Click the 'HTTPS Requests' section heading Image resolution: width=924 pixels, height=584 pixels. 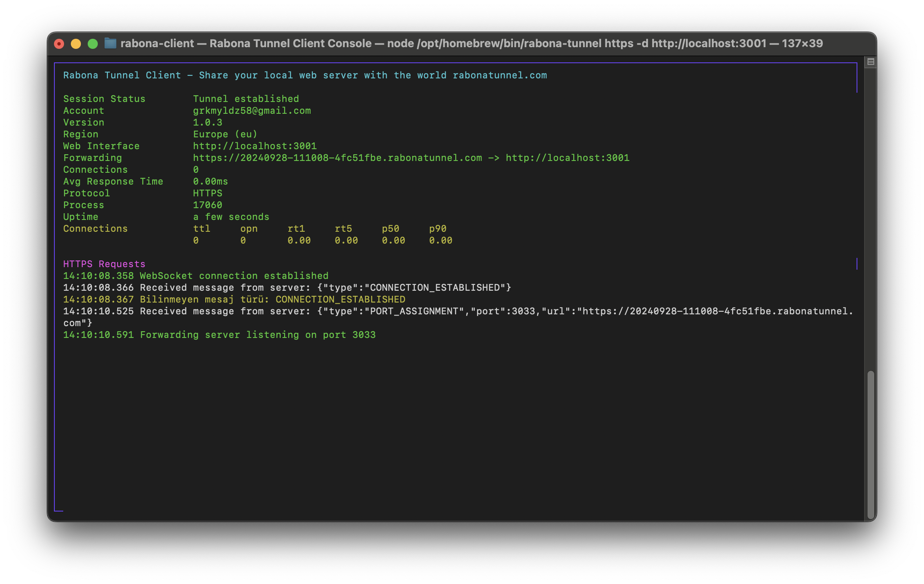coord(104,264)
